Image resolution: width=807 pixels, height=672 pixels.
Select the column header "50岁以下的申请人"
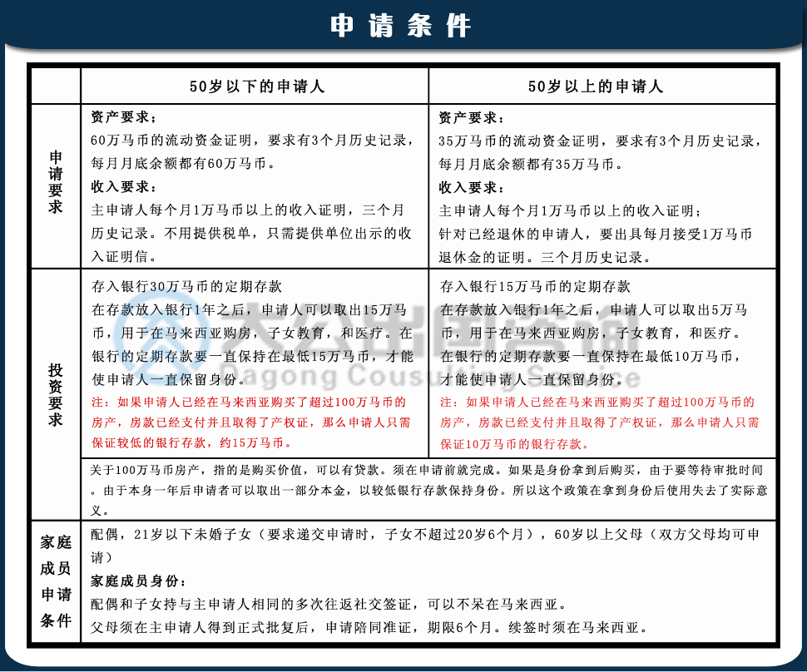pos(257,86)
